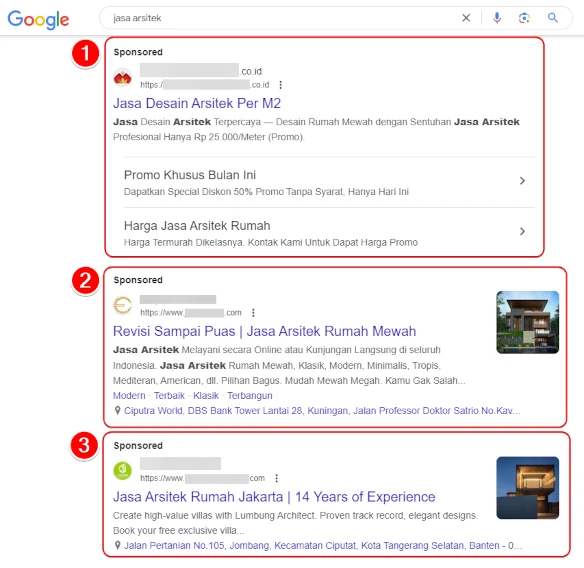Screen dimensions: 584x568
Task: Click second ad URL https://www ... .com
Action: pyautogui.click(x=191, y=312)
